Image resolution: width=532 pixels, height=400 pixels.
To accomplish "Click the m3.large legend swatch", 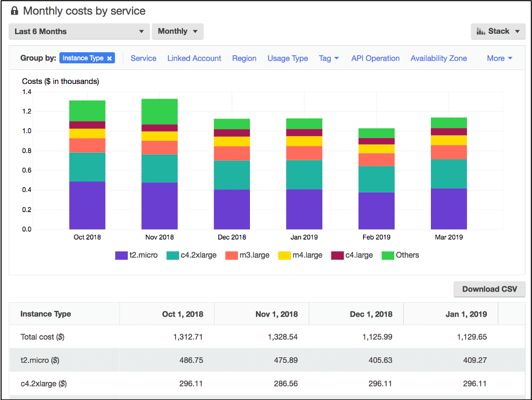I will [231, 255].
